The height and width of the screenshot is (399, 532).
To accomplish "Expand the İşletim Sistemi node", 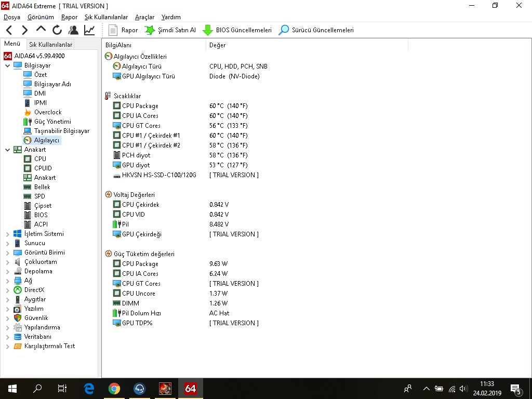I will pos(7,234).
